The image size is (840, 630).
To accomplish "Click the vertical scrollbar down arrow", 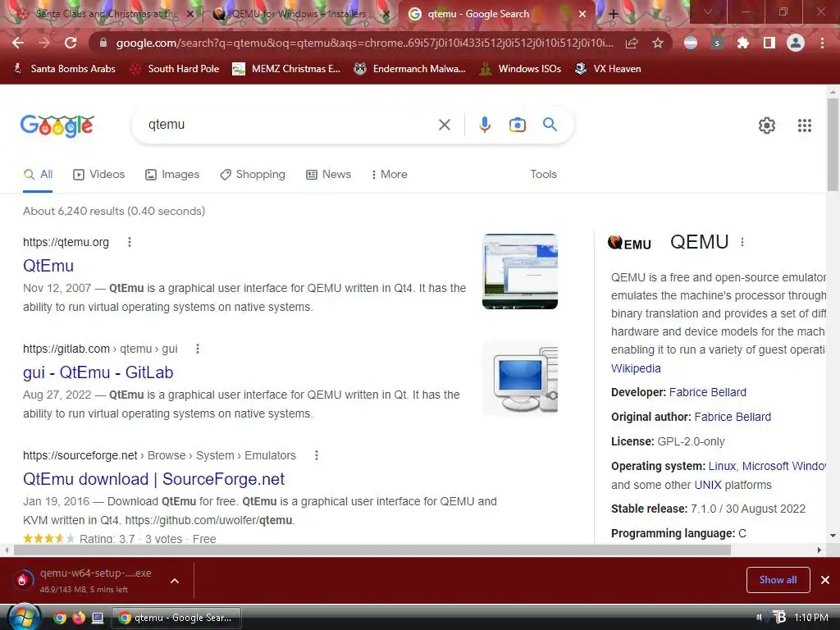I will tap(833, 535).
